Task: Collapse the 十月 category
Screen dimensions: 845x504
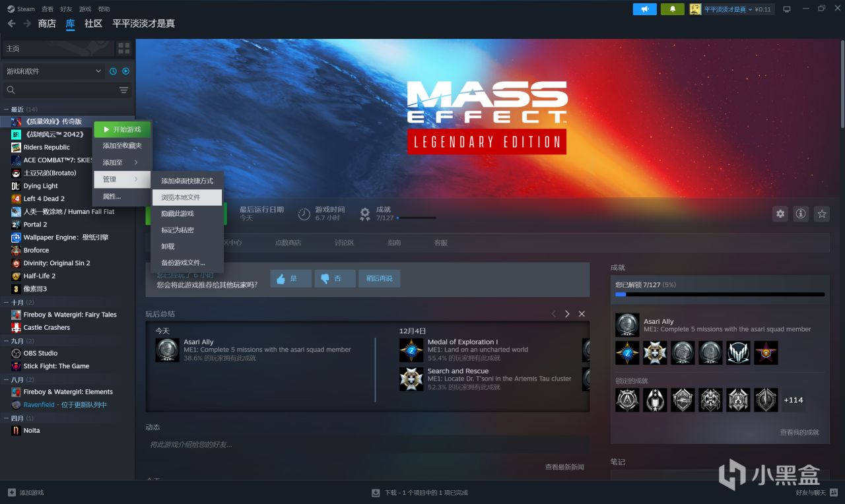Action: point(6,302)
